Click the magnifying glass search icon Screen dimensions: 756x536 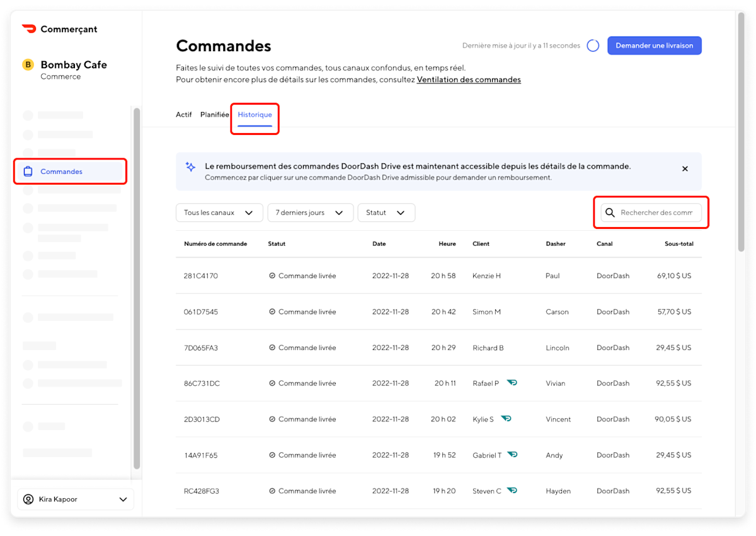(x=610, y=213)
